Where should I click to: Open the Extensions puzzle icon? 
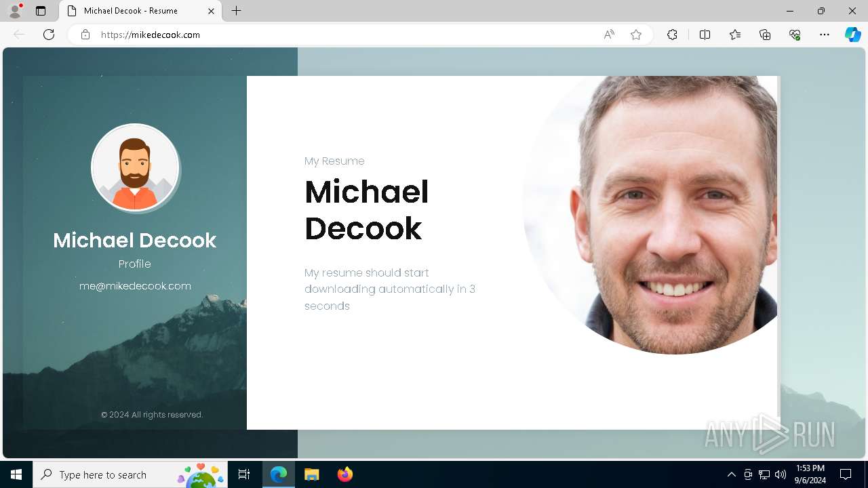(672, 35)
